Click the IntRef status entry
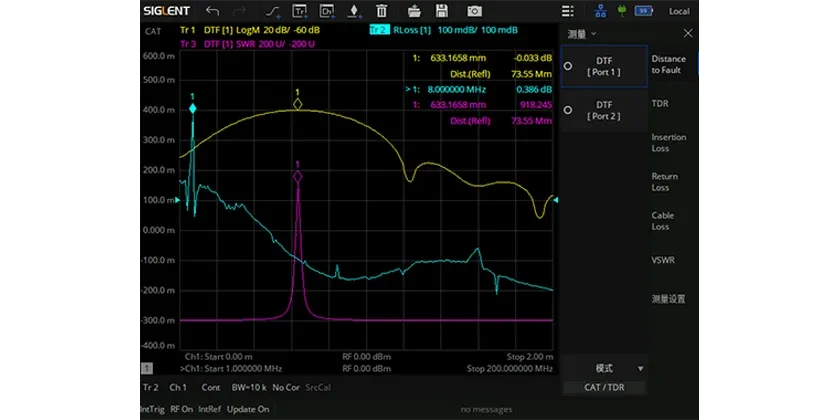This screenshot has height=420, width=840. (x=209, y=409)
